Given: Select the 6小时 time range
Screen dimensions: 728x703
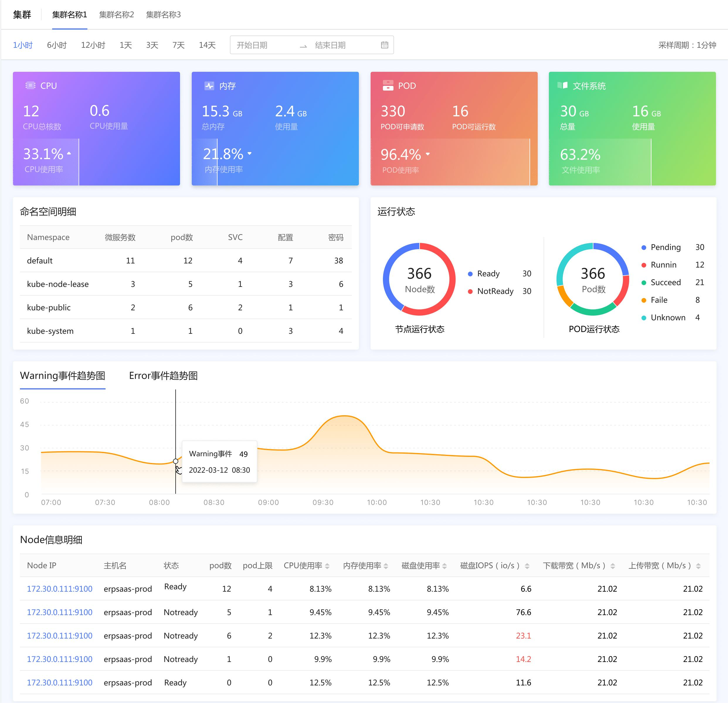Looking at the screenshot, I should click(57, 45).
